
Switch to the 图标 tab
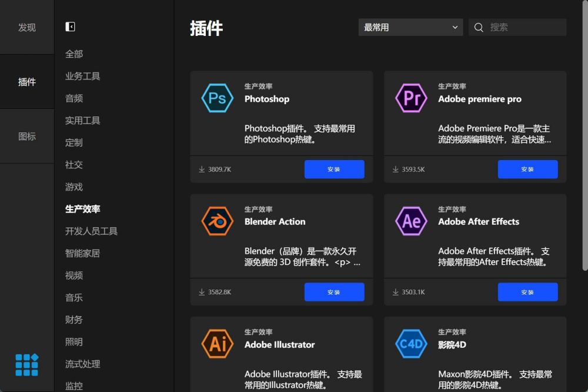[x=27, y=137]
